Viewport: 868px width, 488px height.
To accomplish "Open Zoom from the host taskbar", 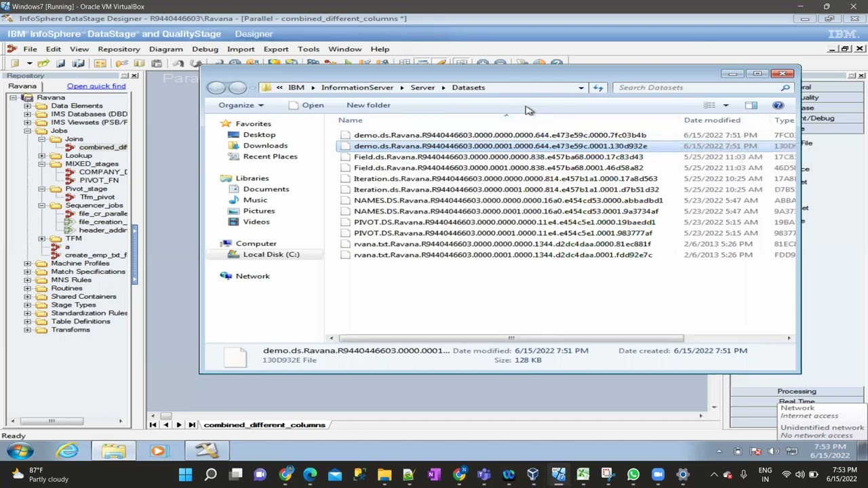I will (658, 474).
